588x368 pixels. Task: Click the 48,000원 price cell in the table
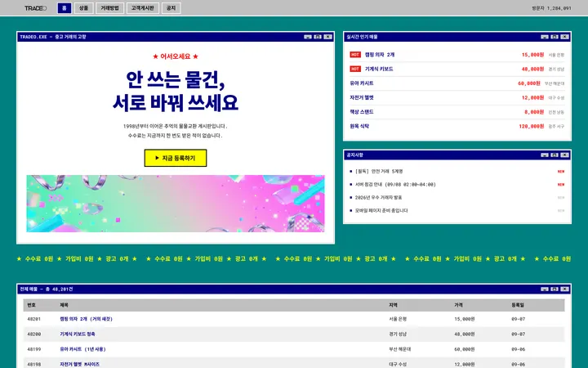point(465,334)
